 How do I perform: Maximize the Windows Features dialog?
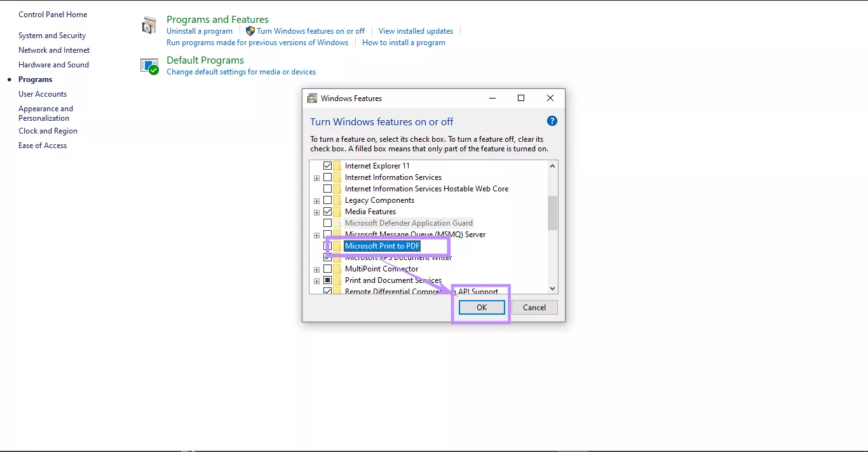521,98
